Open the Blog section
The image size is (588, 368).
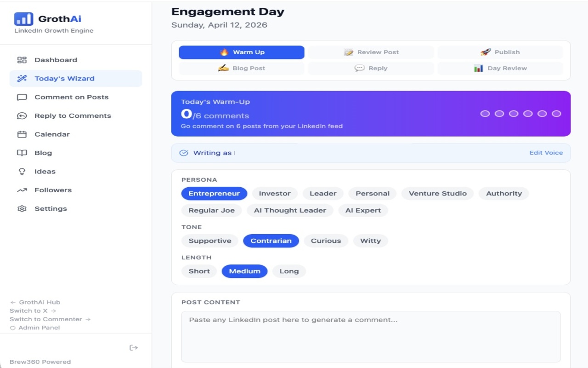tap(44, 152)
